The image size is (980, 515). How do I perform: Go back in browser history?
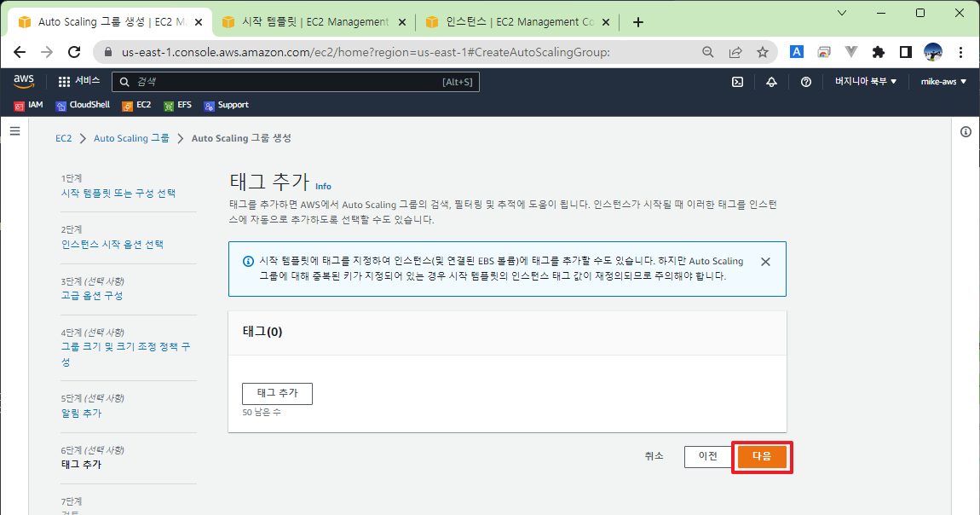[20, 52]
